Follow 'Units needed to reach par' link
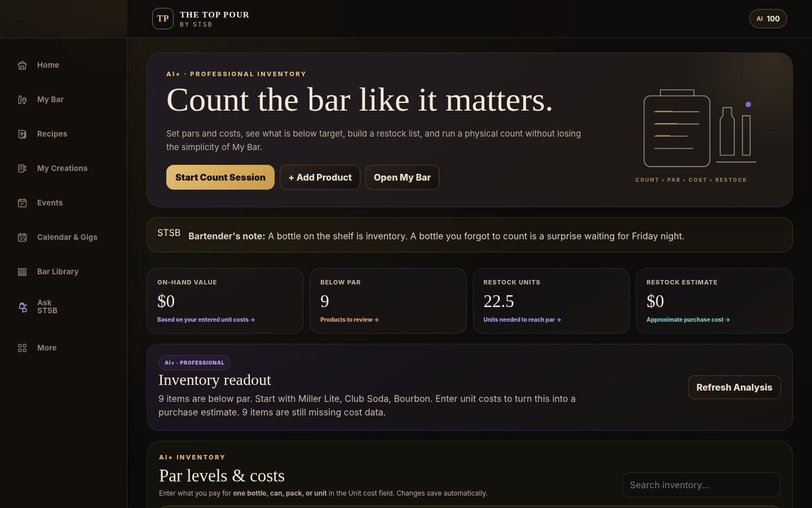Viewport: 812px width, 508px height. coord(522,319)
